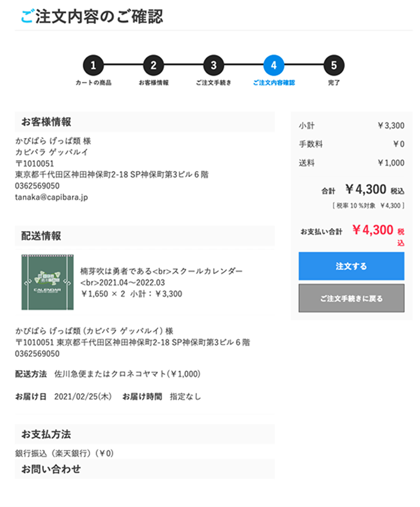Open the green calendar product thumbnail
This screenshot has height=507, width=420.
point(47,282)
